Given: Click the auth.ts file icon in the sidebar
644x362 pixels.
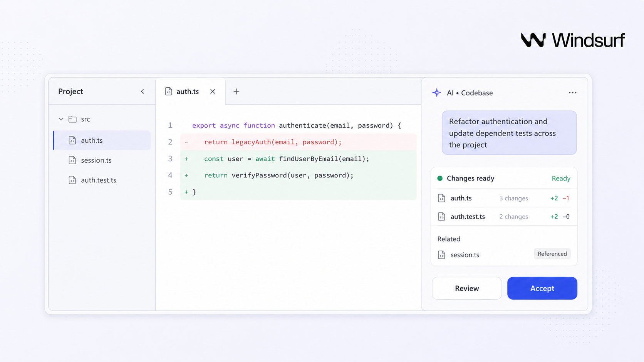Looking at the screenshot, I should 72,140.
